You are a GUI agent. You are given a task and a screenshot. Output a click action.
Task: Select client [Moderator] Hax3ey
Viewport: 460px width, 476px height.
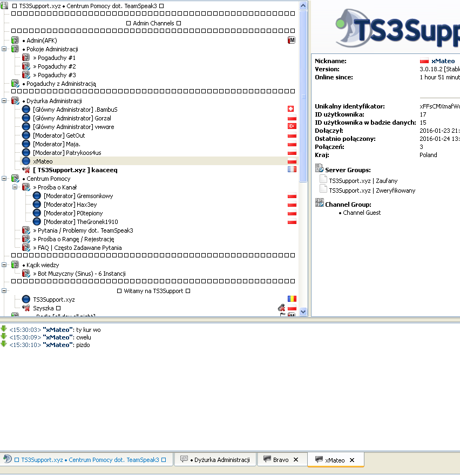click(x=70, y=205)
